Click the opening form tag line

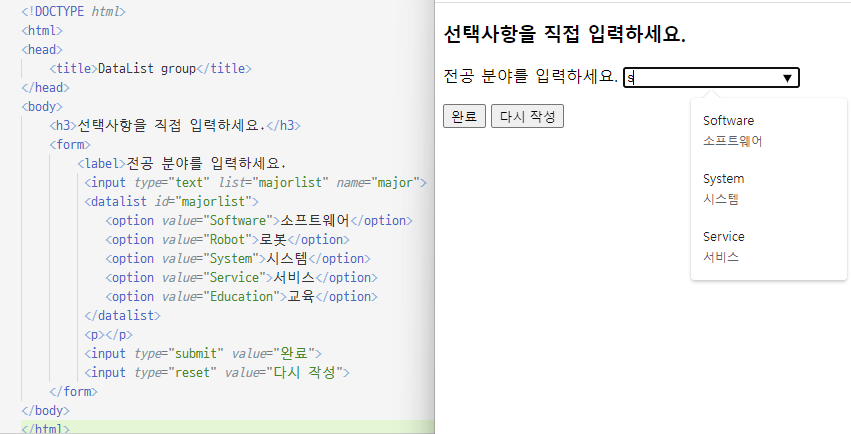(70, 144)
